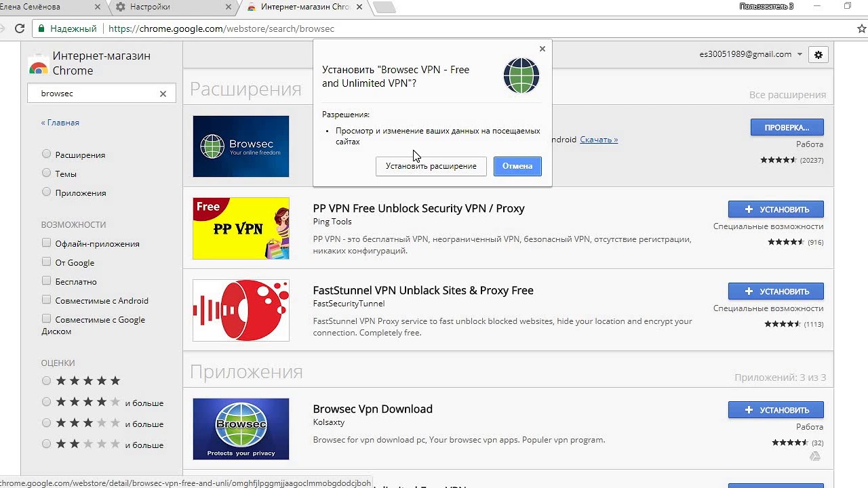Viewport: 868px width, 488px height.
Task: Select two stars и больше rating filter
Action: (x=46, y=444)
